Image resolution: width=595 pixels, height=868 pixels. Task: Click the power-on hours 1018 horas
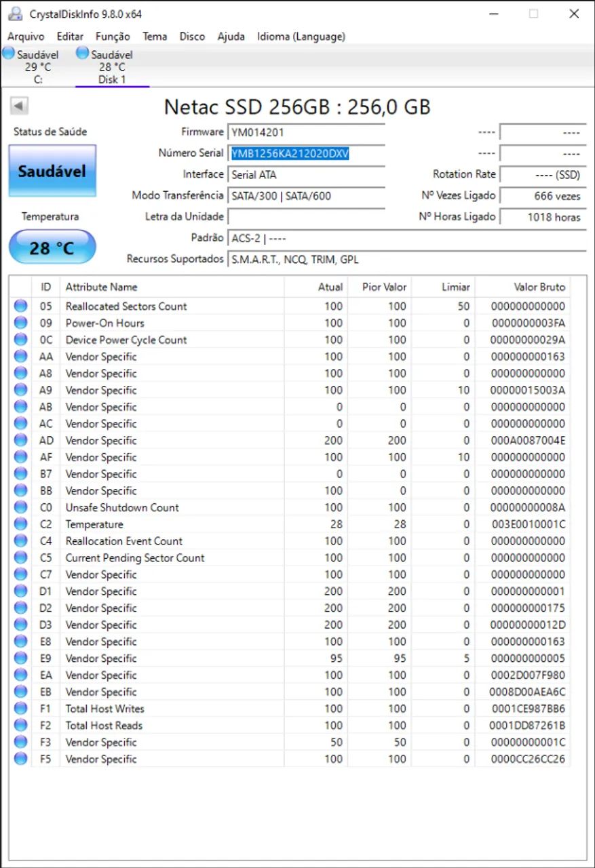coord(543,217)
